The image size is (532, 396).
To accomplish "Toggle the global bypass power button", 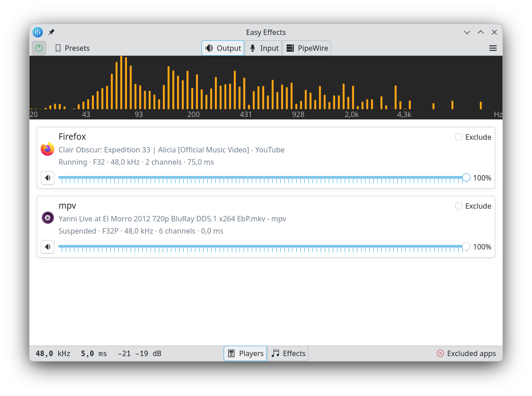I will (x=39, y=48).
